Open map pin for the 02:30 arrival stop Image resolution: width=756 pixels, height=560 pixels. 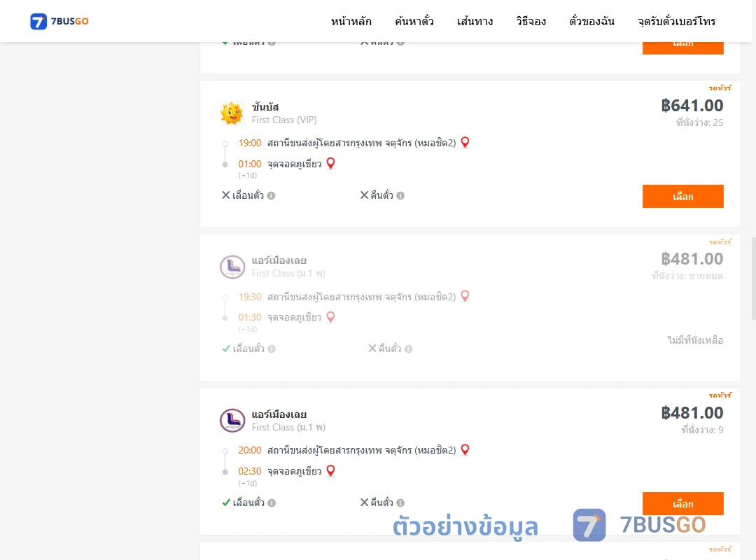click(x=330, y=470)
